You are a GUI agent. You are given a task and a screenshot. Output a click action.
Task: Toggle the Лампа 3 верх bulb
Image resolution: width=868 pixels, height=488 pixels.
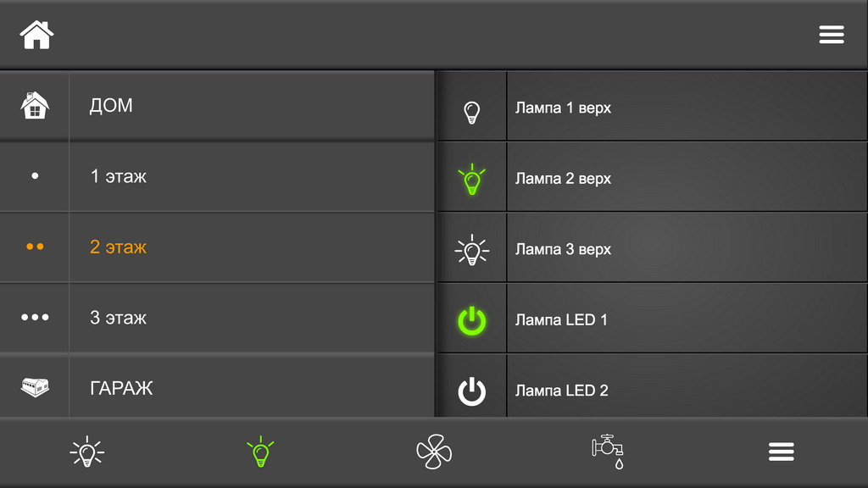tap(471, 250)
